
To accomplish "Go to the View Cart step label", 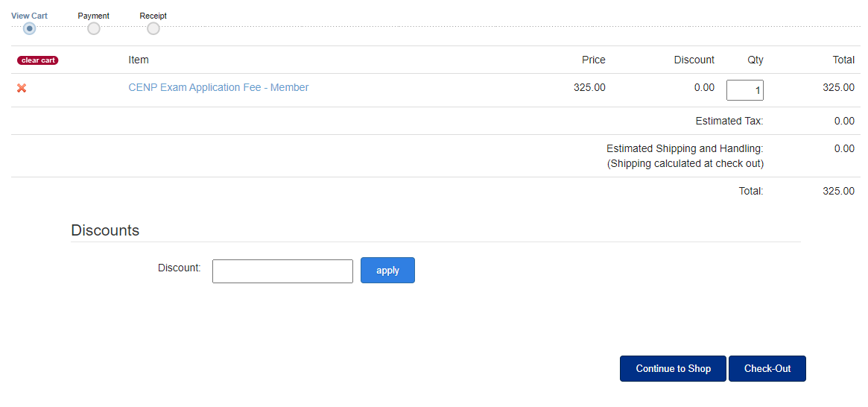I will point(29,16).
